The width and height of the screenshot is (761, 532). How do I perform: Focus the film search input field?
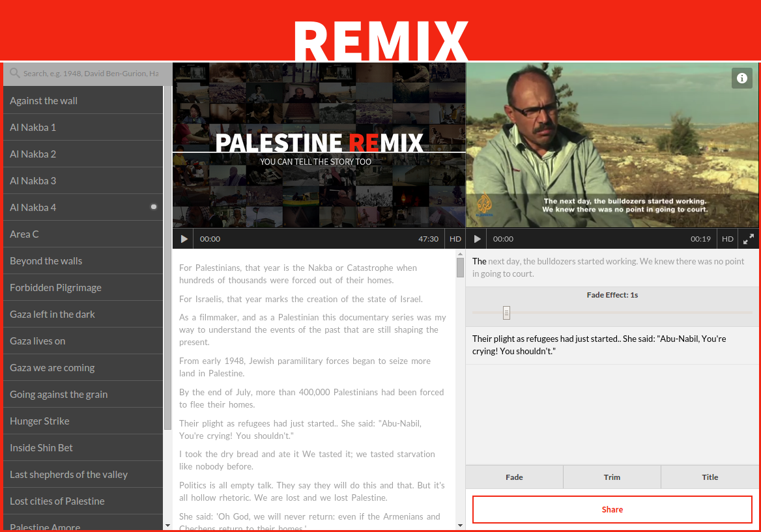click(91, 74)
